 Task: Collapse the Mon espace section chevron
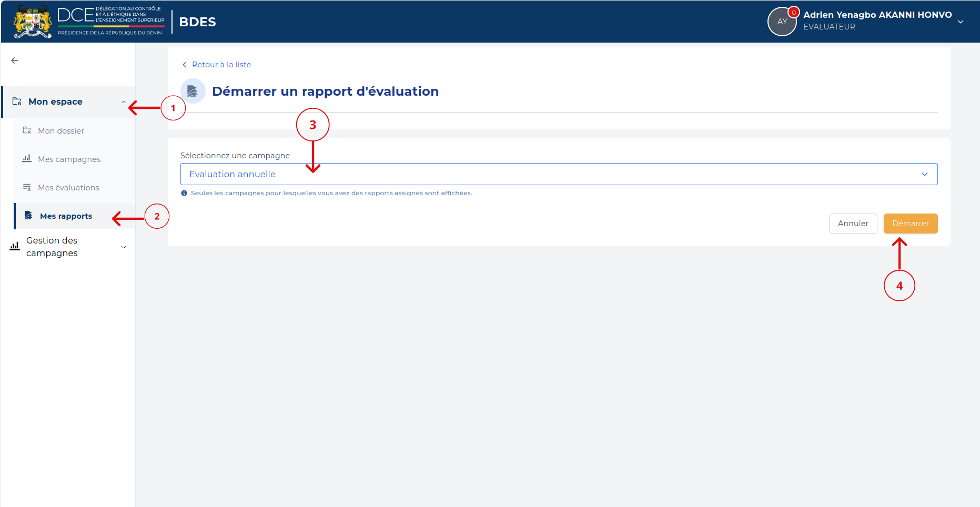click(x=124, y=102)
